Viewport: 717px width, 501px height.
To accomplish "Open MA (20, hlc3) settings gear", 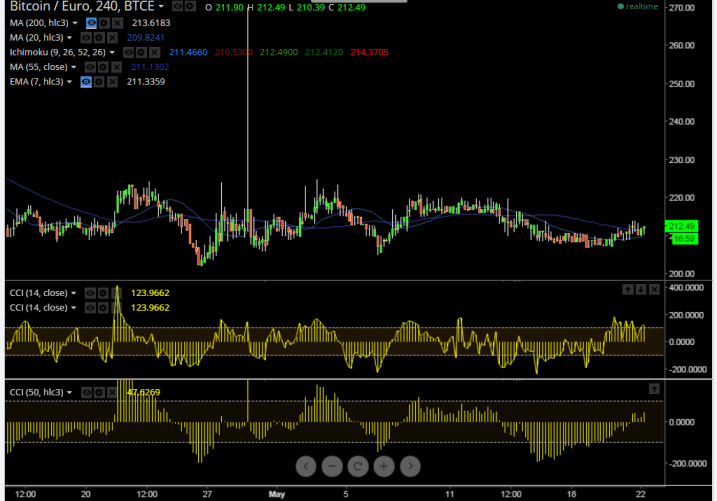I will click(99, 37).
